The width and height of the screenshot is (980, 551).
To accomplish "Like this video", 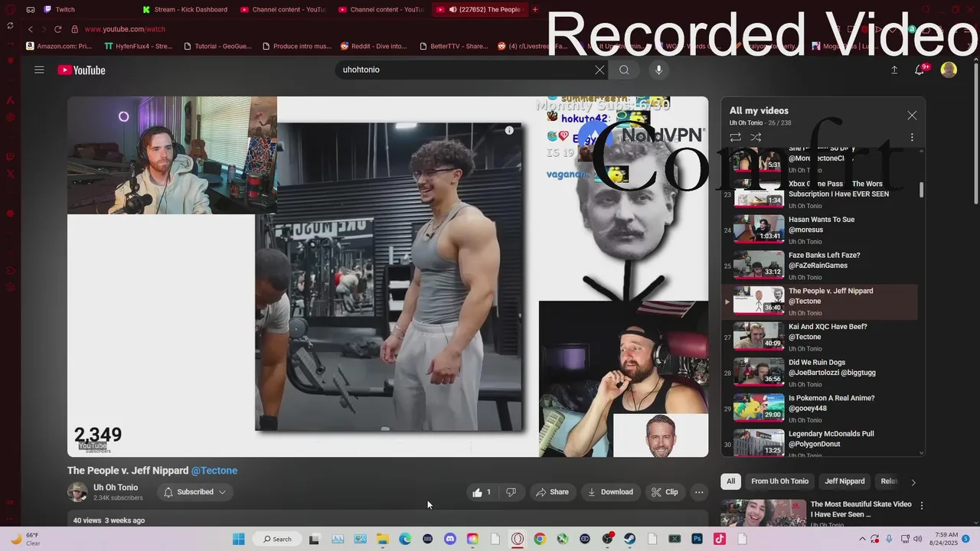I will pos(482,492).
